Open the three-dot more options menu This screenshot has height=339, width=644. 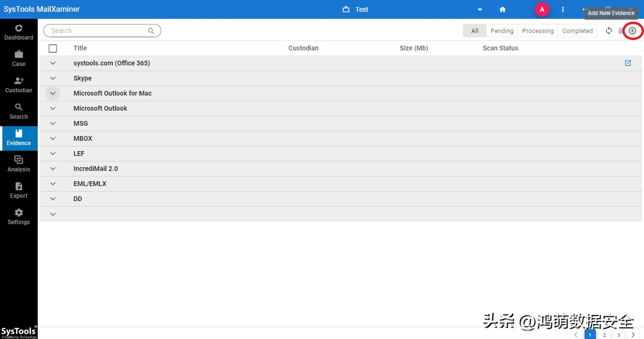(562, 9)
